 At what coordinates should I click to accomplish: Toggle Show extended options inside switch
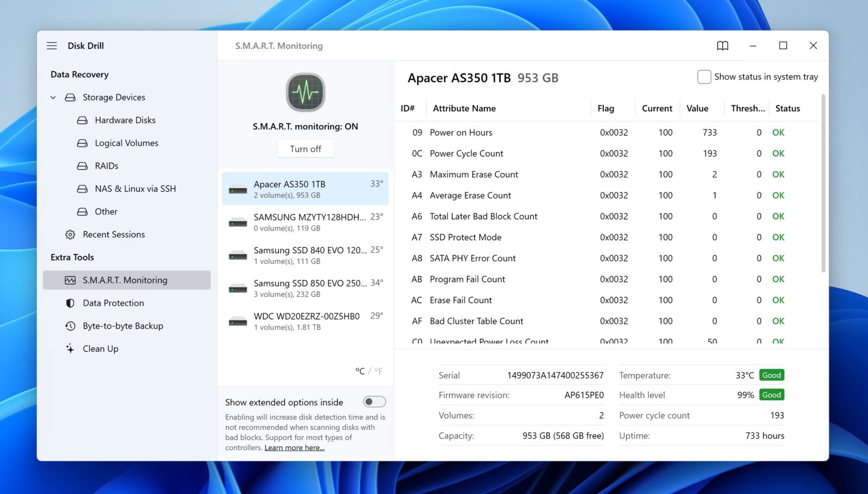[x=374, y=401]
